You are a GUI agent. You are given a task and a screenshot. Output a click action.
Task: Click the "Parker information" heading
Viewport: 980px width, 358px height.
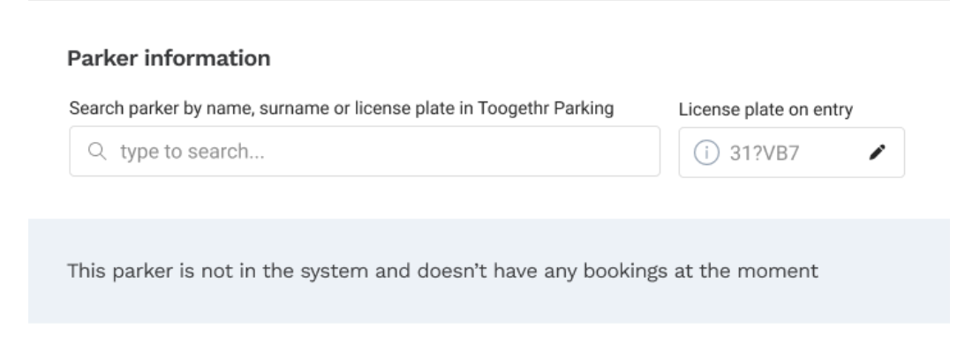coord(168,59)
